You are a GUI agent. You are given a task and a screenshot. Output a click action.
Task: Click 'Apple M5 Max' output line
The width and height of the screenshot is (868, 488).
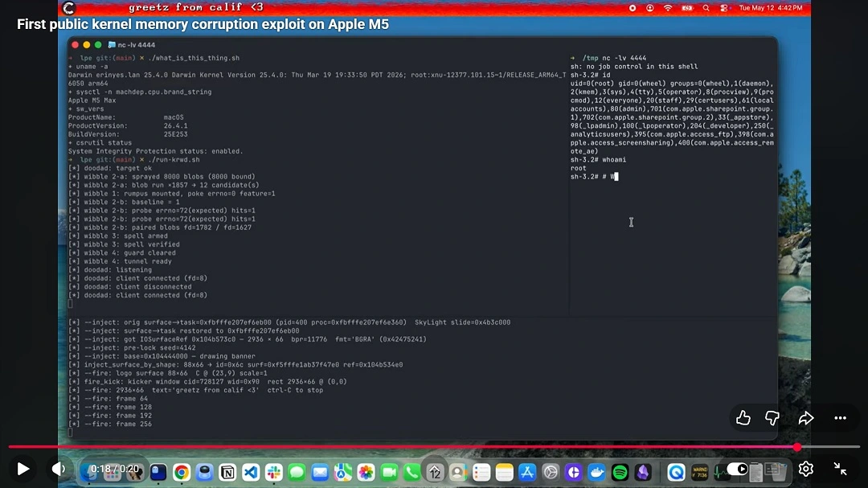pyautogui.click(x=92, y=100)
